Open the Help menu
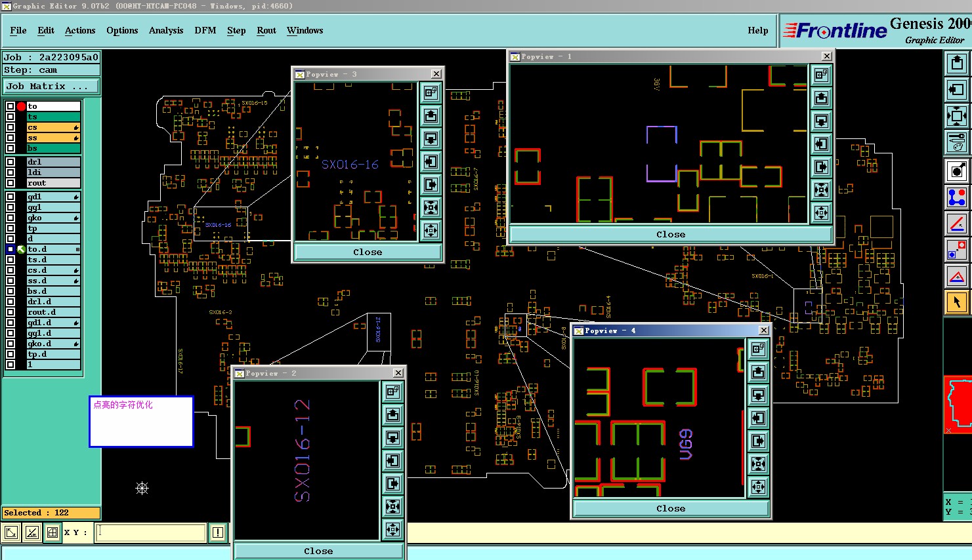Screen dimensions: 972x560 coord(758,31)
